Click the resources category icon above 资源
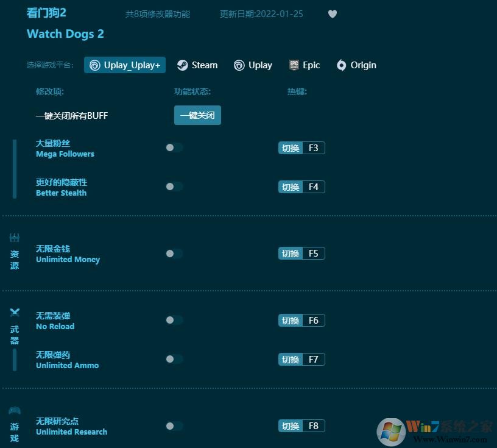Screen dimensions: 497x448 tap(14, 238)
